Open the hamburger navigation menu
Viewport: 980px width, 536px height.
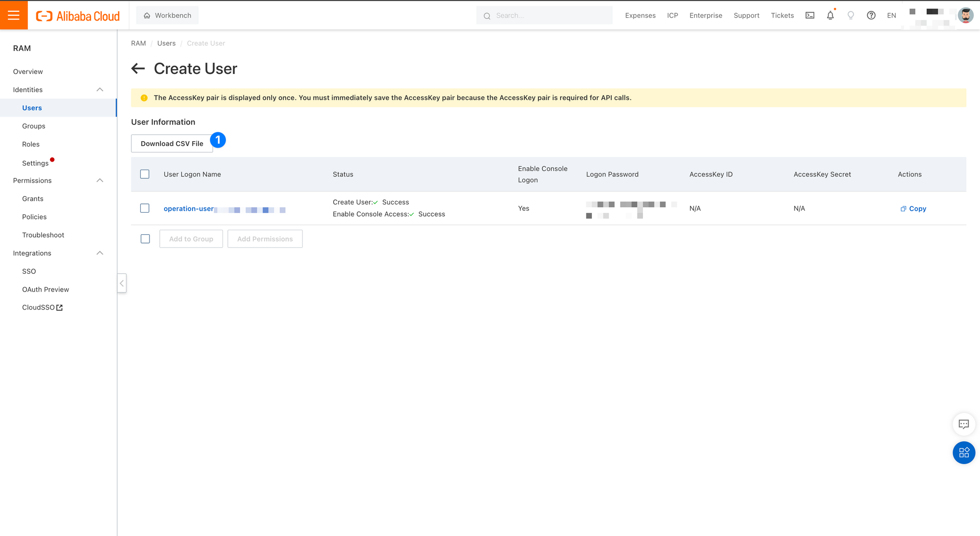14,15
